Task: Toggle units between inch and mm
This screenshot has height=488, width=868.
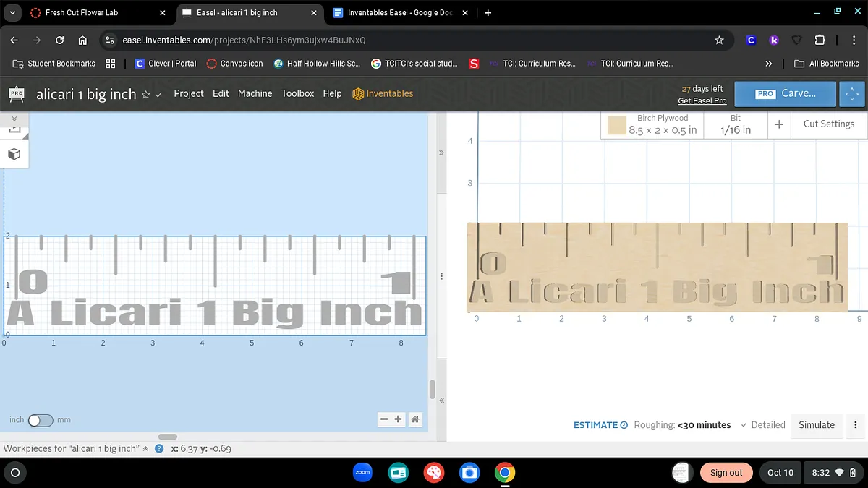Action: (x=40, y=420)
